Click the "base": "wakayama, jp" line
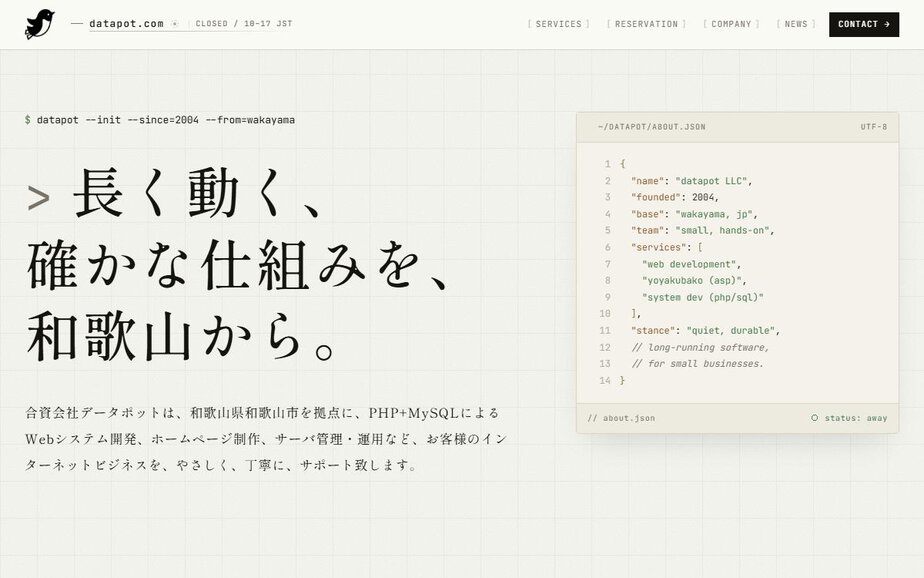Image resolution: width=924 pixels, height=578 pixels. [x=694, y=214]
